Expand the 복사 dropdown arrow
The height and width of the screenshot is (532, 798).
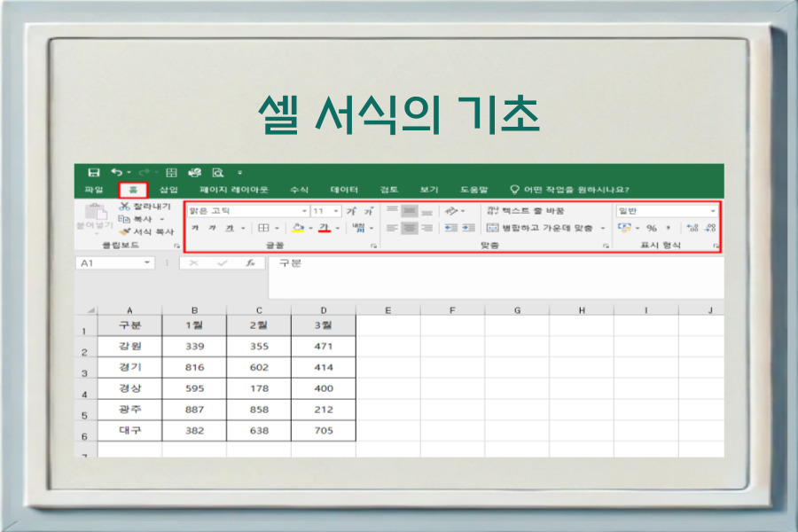click(x=162, y=219)
